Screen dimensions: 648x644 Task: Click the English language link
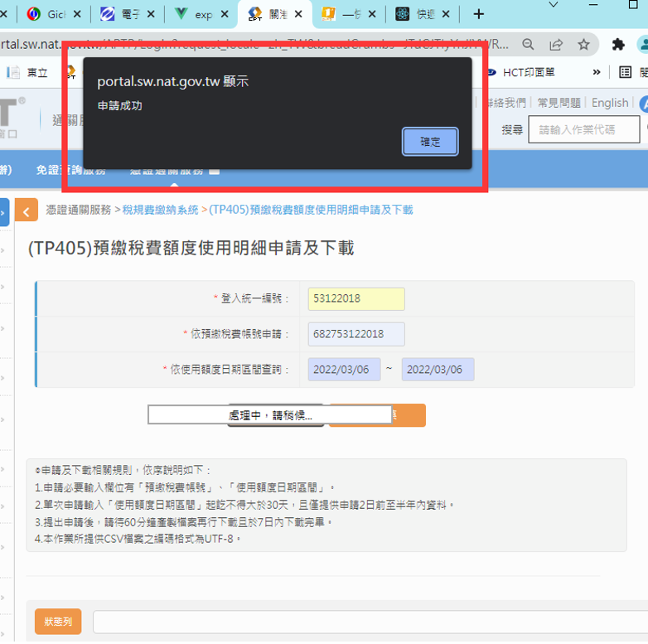click(x=609, y=103)
